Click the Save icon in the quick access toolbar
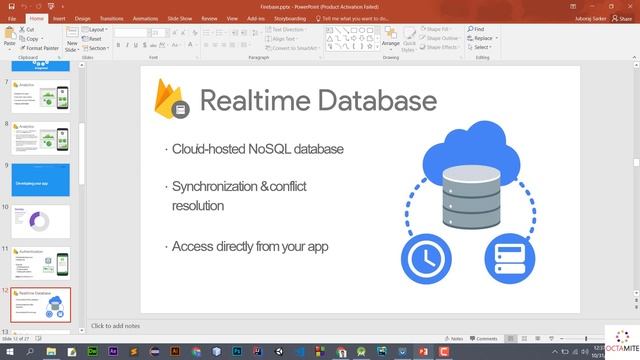Image resolution: width=640 pixels, height=360 pixels. pos(11,7)
